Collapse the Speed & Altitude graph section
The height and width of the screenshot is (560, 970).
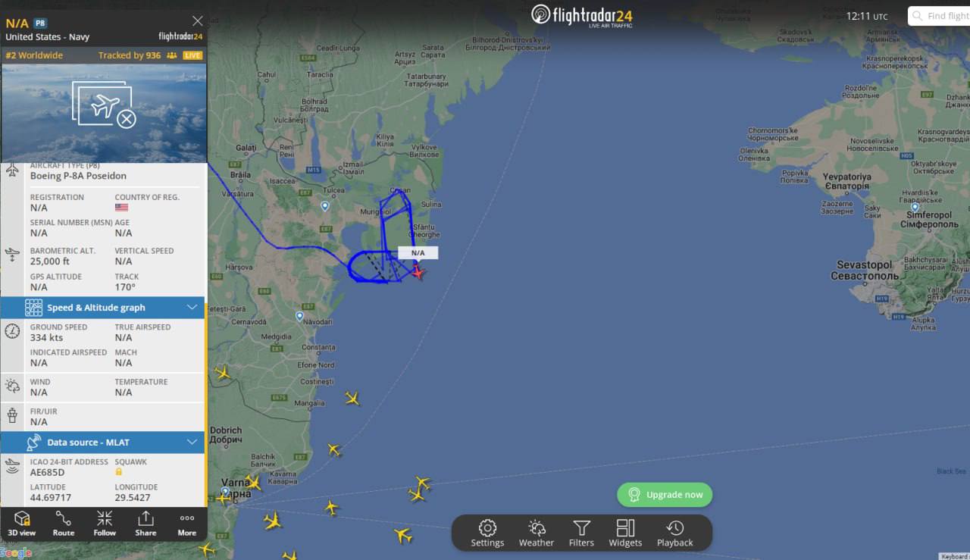point(192,308)
